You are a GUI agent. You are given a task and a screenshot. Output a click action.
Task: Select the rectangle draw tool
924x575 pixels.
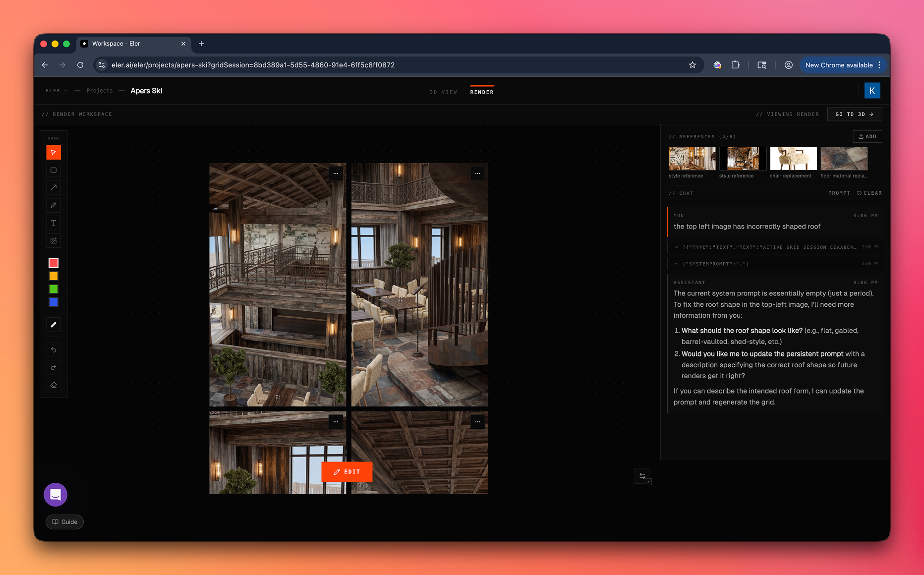tap(54, 170)
